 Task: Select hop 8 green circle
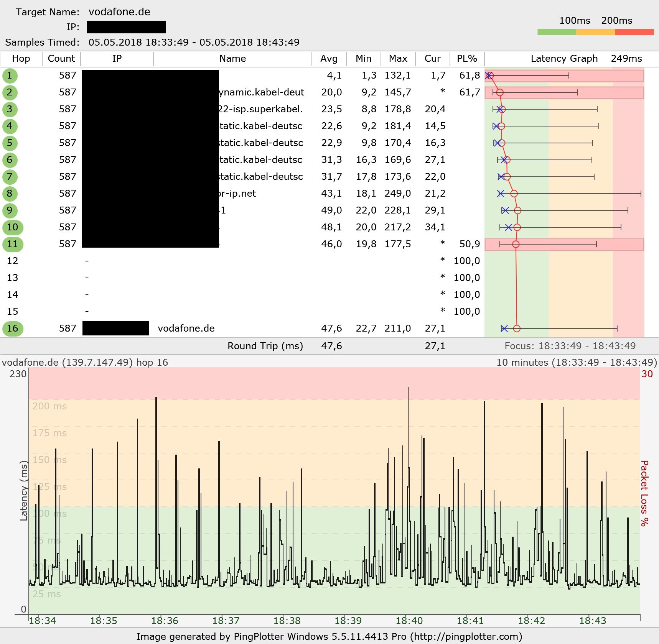pos(10,194)
